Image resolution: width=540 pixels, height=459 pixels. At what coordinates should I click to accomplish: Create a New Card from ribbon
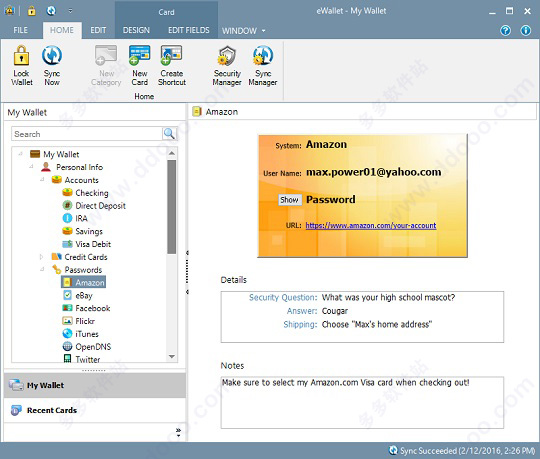pyautogui.click(x=139, y=65)
